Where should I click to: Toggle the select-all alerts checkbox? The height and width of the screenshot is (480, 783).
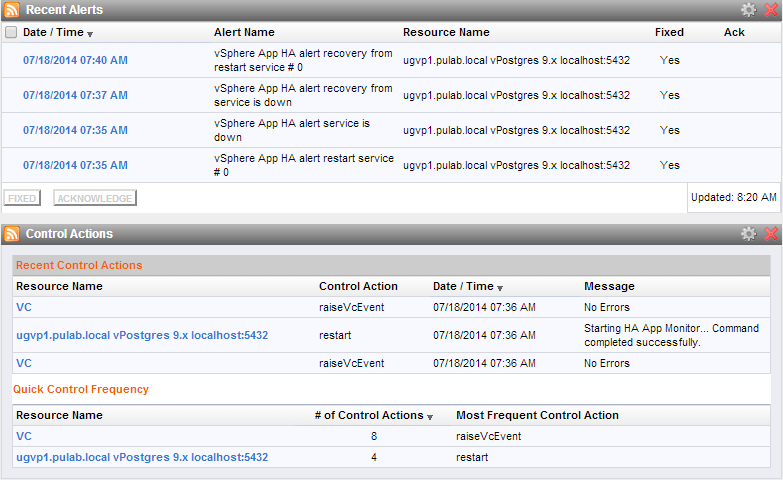11,32
